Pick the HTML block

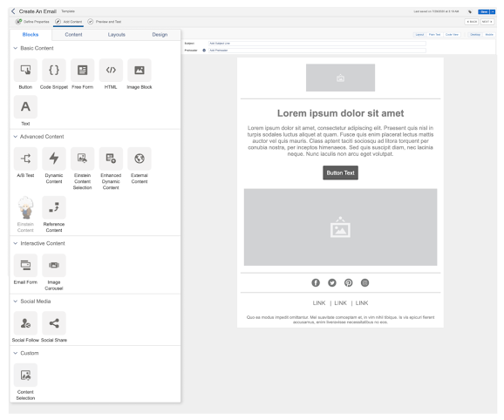pyautogui.click(x=111, y=70)
